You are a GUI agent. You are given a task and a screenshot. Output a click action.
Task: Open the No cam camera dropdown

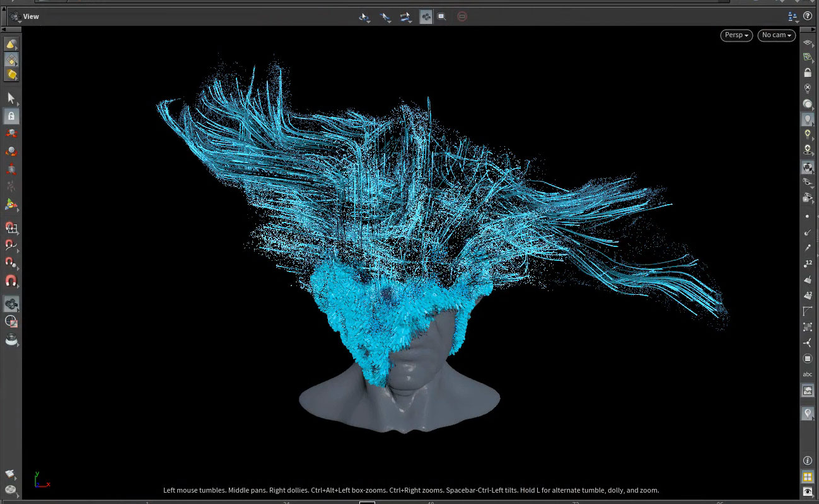click(776, 35)
